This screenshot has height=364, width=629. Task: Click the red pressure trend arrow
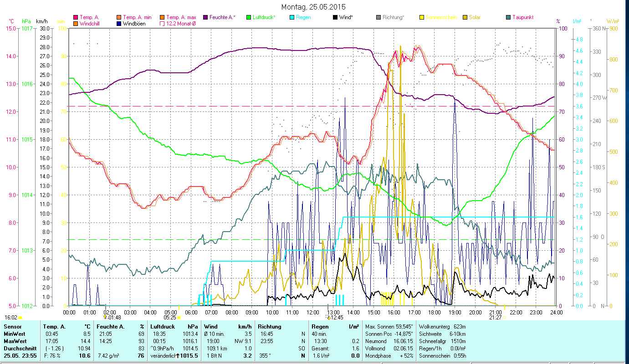[x=178, y=355]
